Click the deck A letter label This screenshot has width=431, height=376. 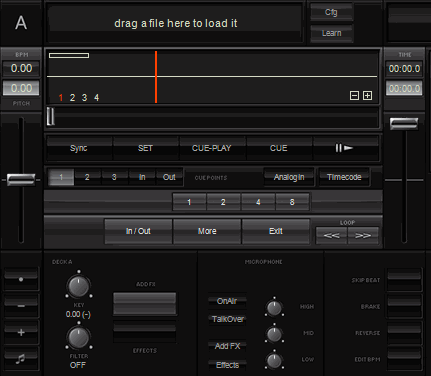[21, 23]
